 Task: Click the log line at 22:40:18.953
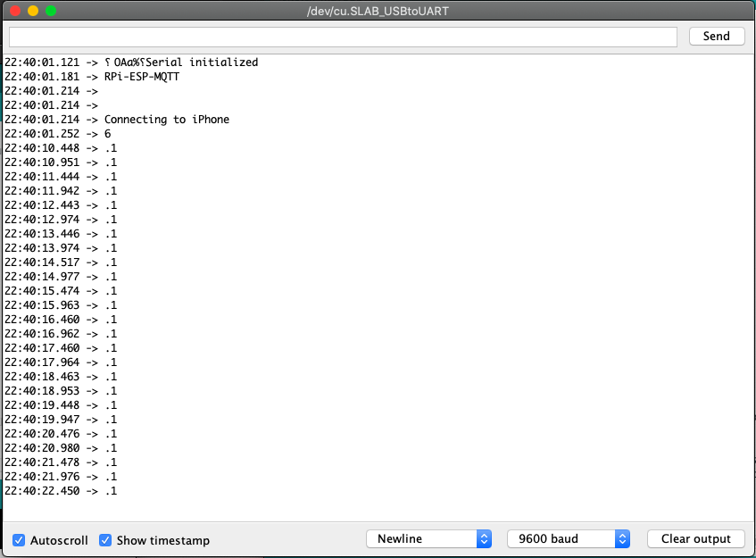tap(61, 391)
